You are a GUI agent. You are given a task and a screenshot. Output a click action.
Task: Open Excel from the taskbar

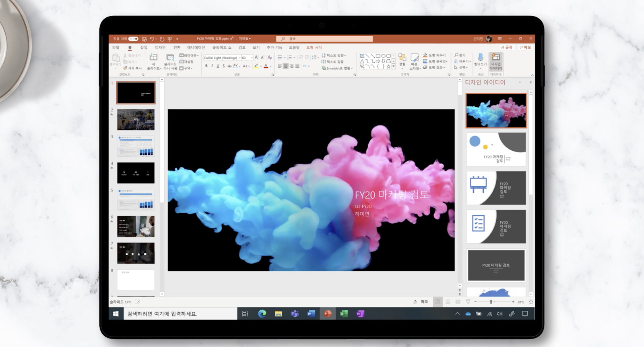coord(344,314)
